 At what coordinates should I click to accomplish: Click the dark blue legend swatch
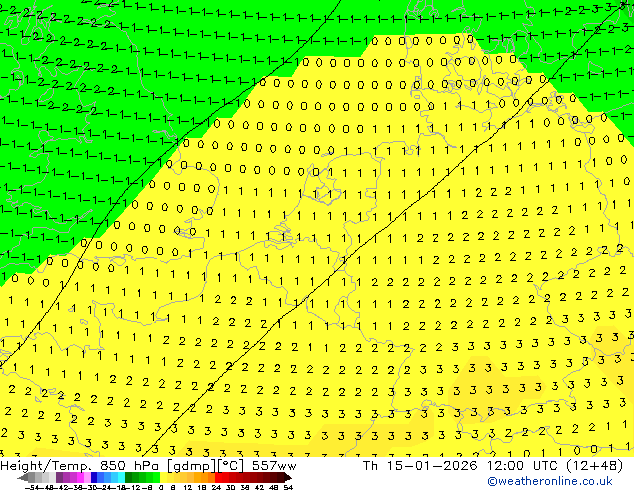[94, 478]
